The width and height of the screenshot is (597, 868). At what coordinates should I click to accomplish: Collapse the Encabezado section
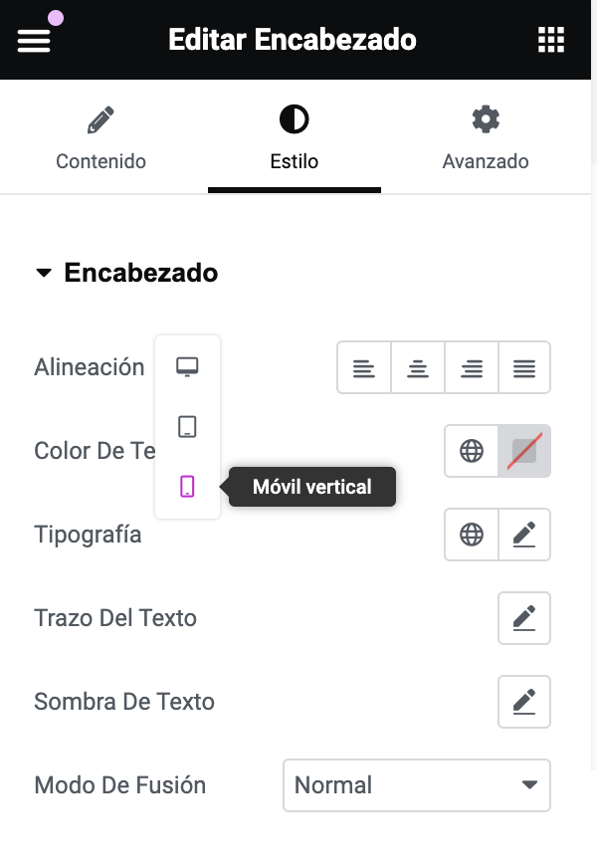pos(125,273)
